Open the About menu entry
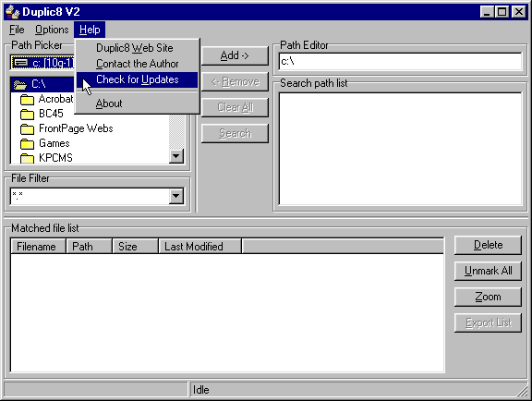 coord(137,103)
